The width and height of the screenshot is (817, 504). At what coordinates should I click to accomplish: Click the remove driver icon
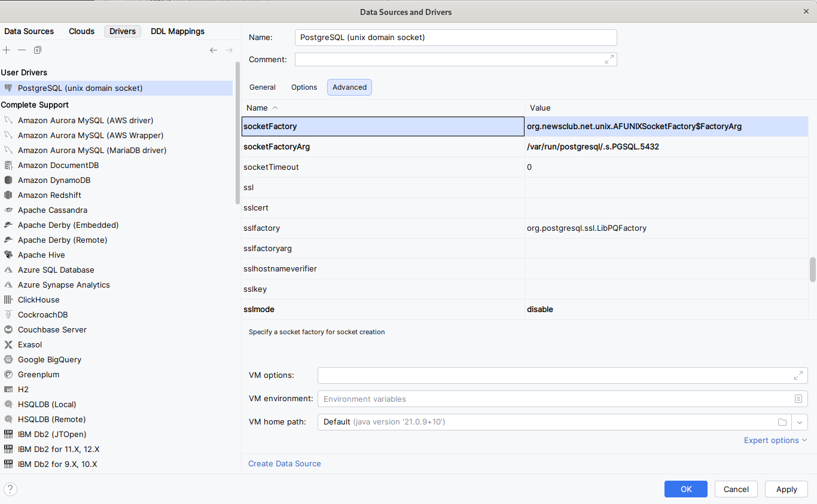tap(22, 50)
